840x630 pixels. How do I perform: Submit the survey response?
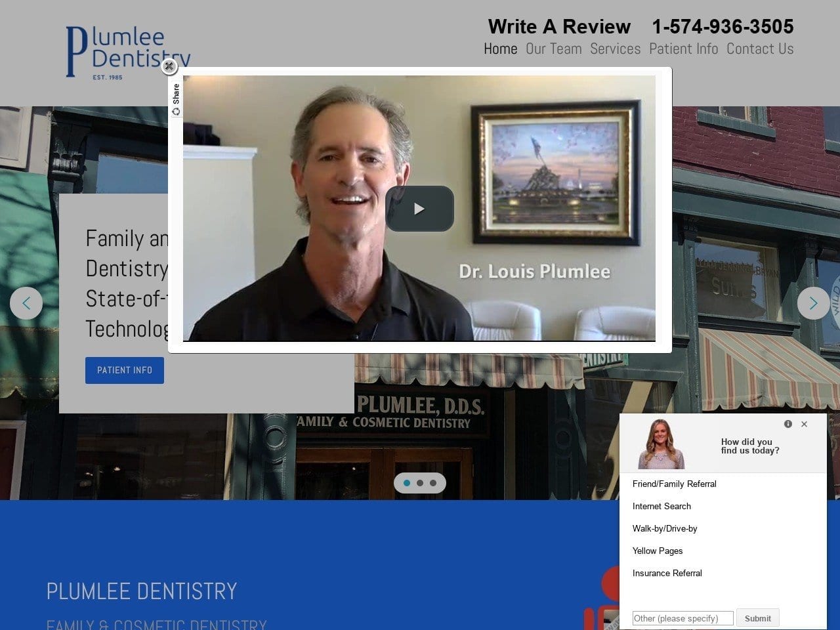(x=757, y=618)
